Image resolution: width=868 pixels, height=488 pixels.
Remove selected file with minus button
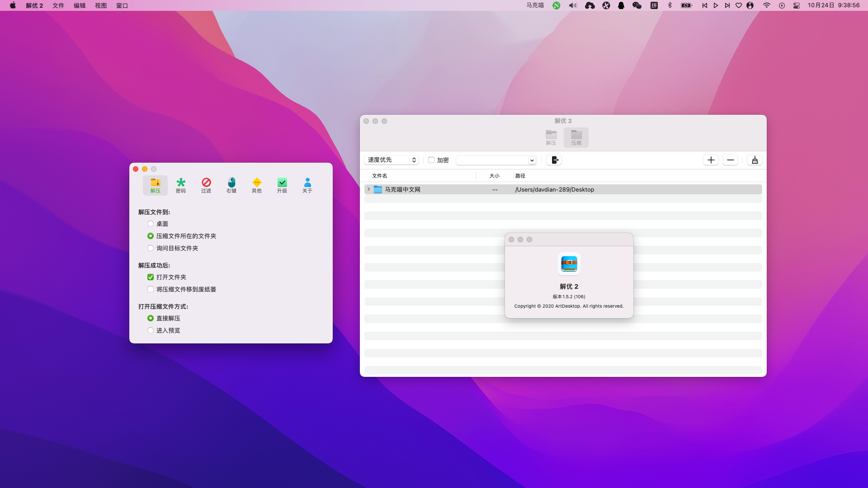pos(731,160)
